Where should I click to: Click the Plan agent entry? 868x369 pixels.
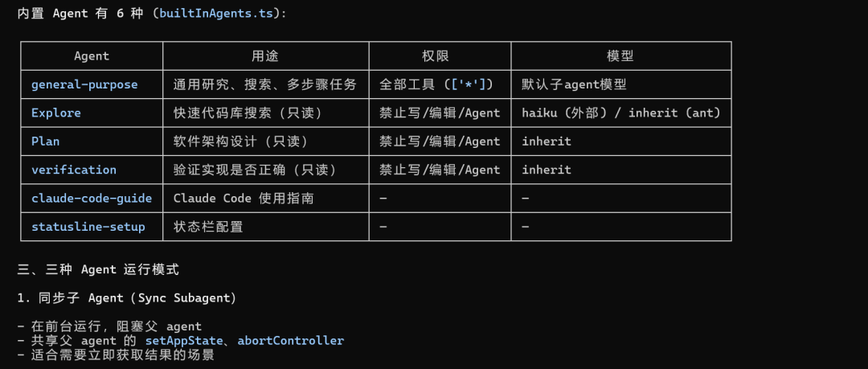(45, 141)
